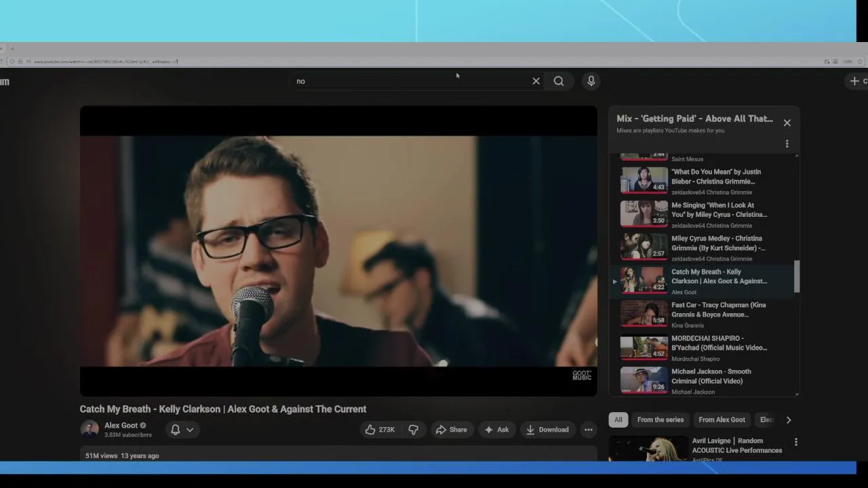
Task: Like the video with 273K likes
Action: pos(380,430)
